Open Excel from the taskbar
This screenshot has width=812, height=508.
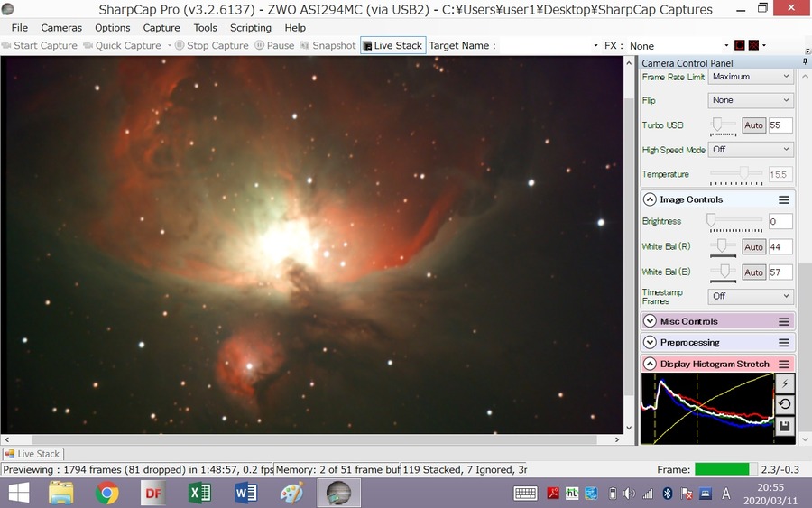pyautogui.click(x=199, y=493)
